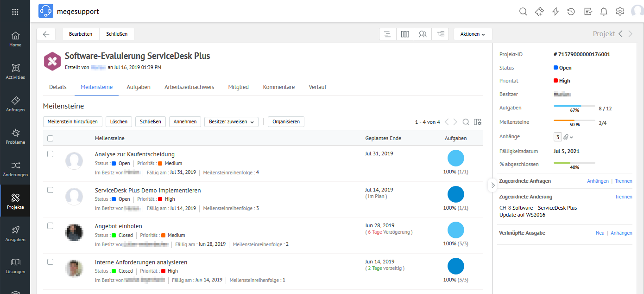Switch to the list view icon
644x294 pixels.
[x=387, y=34]
